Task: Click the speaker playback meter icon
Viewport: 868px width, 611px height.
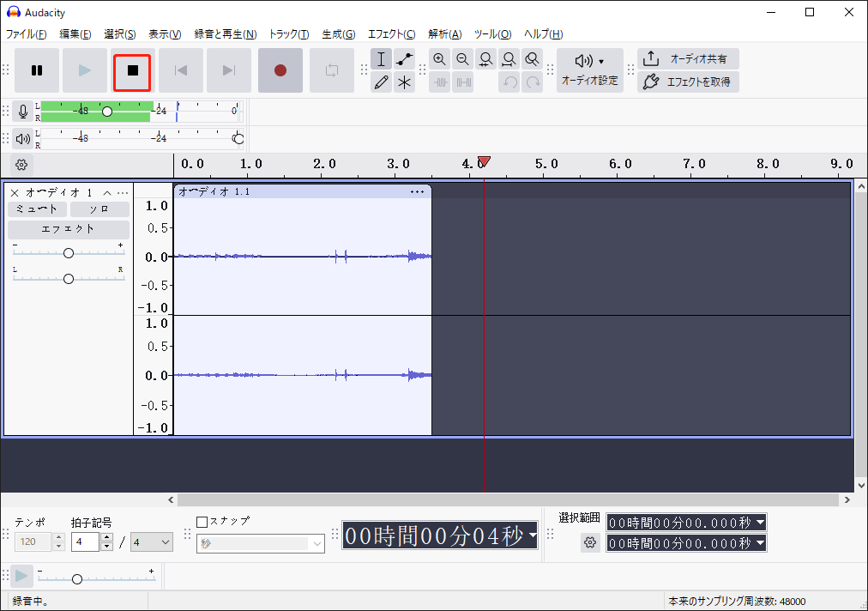Action: (x=23, y=138)
